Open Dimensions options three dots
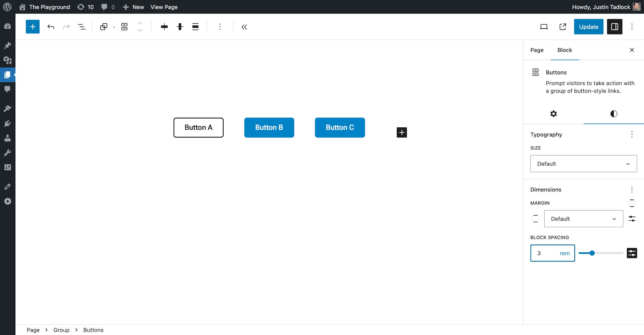Image resolution: width=644 pixels, height=335 pixels. point(632,189)
